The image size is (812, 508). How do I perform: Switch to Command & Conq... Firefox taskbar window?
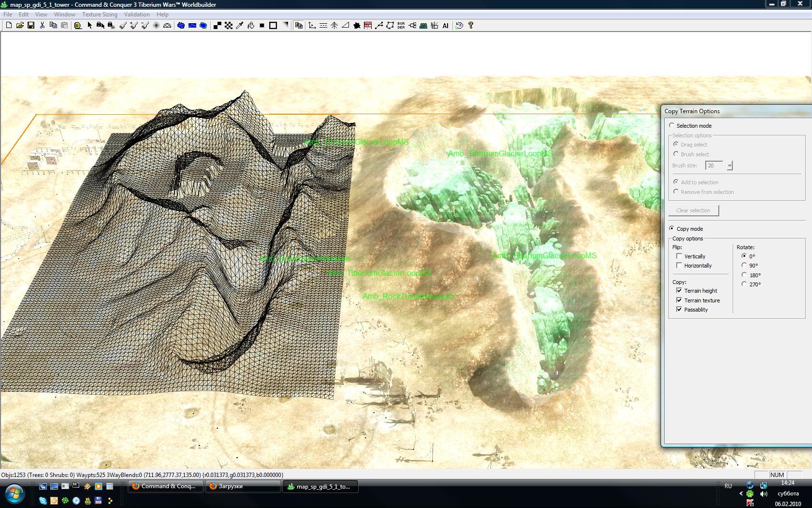click(165, 486)
